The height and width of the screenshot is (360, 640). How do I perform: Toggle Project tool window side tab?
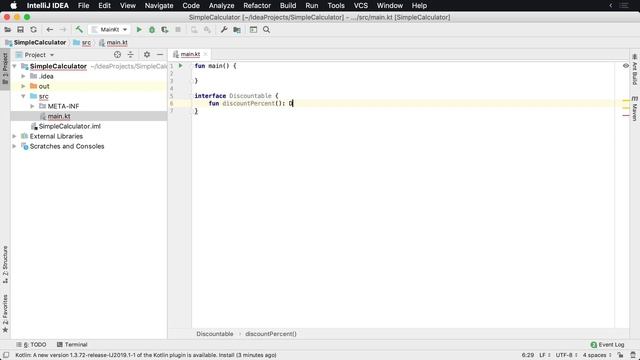click(5, 69)
